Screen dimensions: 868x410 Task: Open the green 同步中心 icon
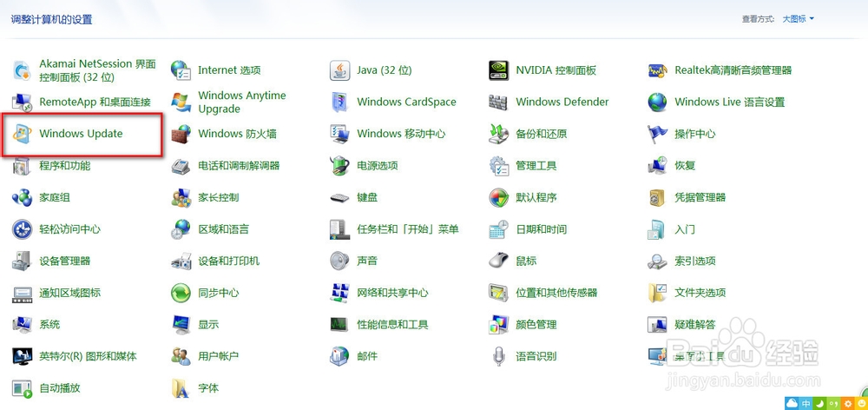tap(181, 293)
